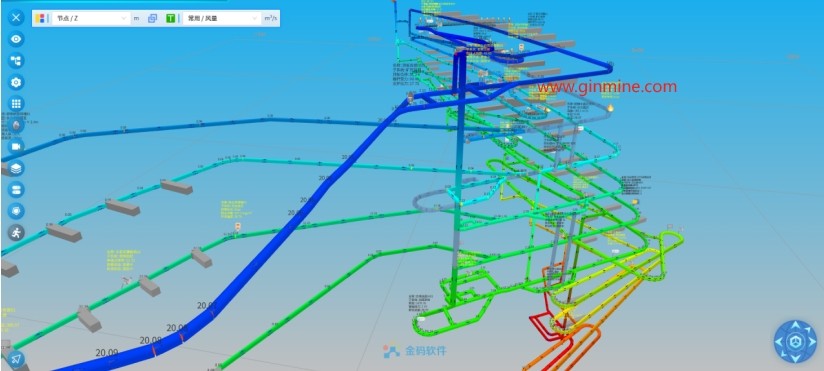Click the pin marker on the green tunnel
824x371 pixels.
tap(238, 227)
